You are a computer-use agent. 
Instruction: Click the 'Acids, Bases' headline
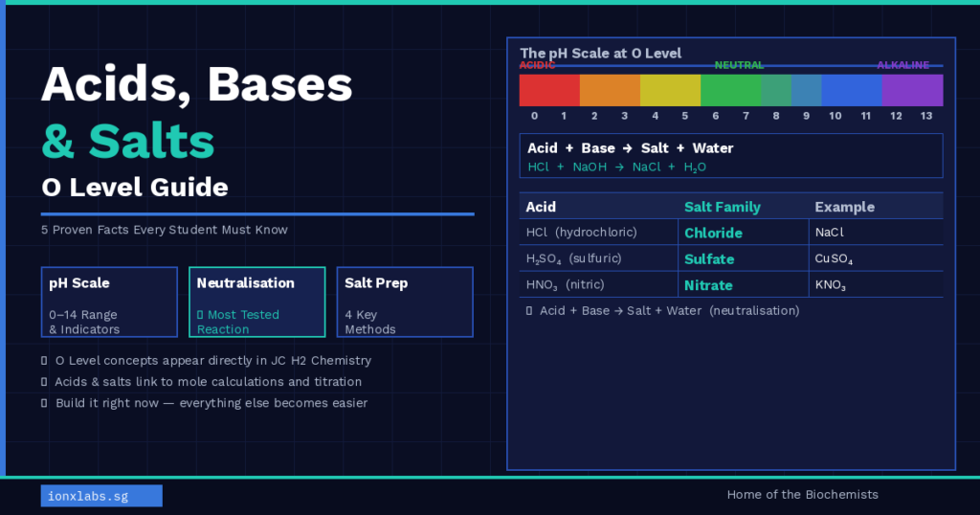(x=197, y=85)
